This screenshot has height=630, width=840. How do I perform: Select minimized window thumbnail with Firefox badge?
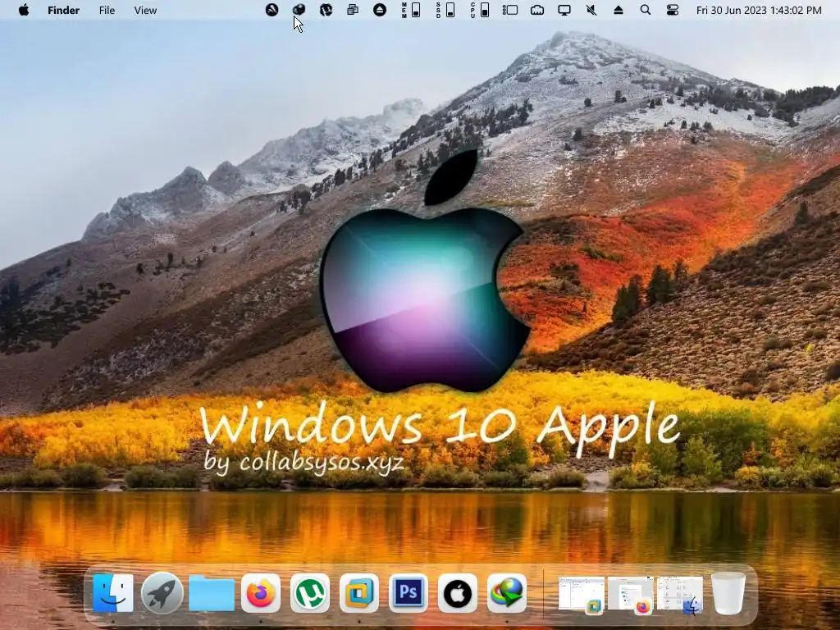tap(631, 594)
